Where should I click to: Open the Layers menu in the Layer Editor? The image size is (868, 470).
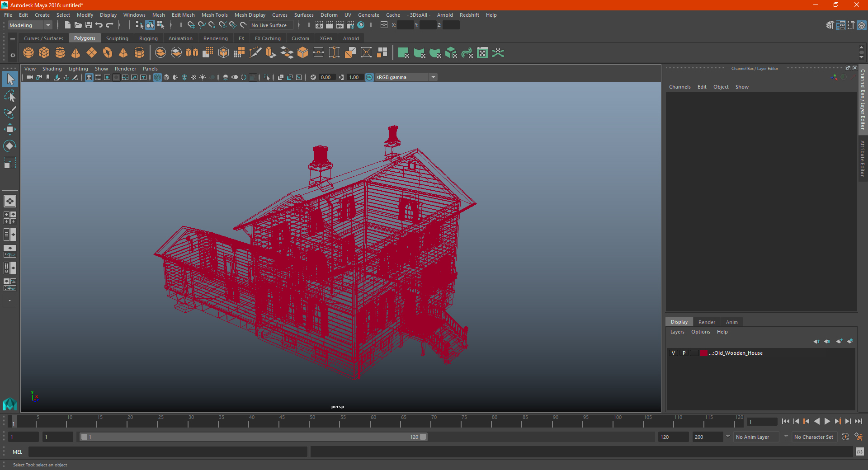(x=677, y=332)
